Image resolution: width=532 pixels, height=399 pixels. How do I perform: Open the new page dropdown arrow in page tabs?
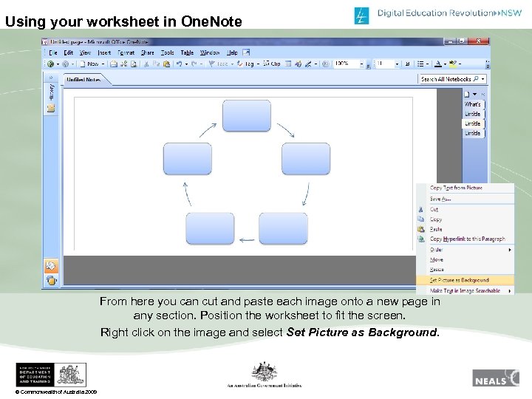tap(474, 94)
